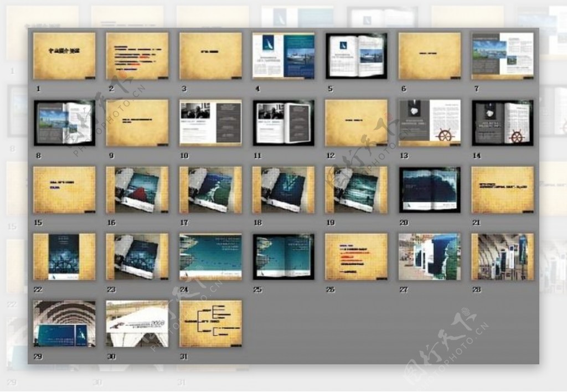Select slide 5 open book thumbnail
This screenshot has width=567, height=392.
[357, 56]
